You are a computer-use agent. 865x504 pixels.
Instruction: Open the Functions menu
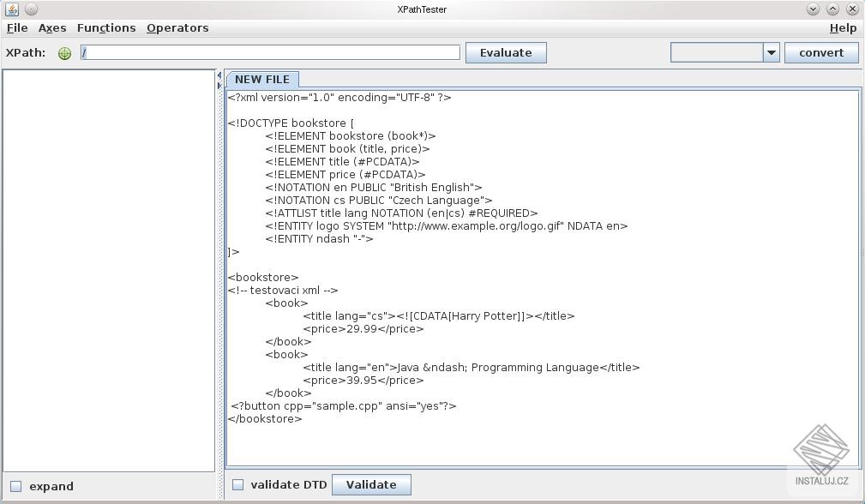click(x=106, y=28)
